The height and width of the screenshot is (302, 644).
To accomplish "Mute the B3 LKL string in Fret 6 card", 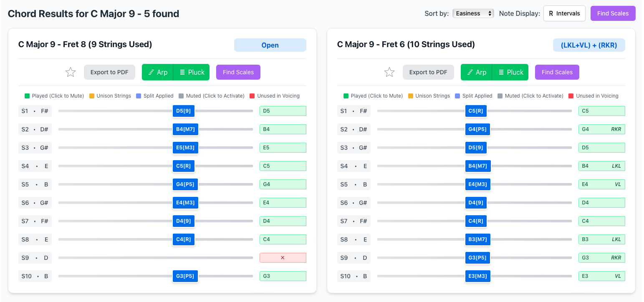I will click(601, 239).
